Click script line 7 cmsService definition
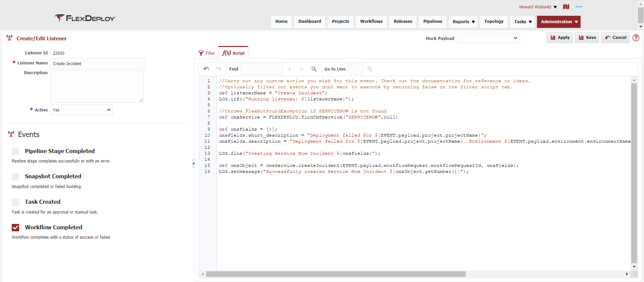 [x=308, y=117]
